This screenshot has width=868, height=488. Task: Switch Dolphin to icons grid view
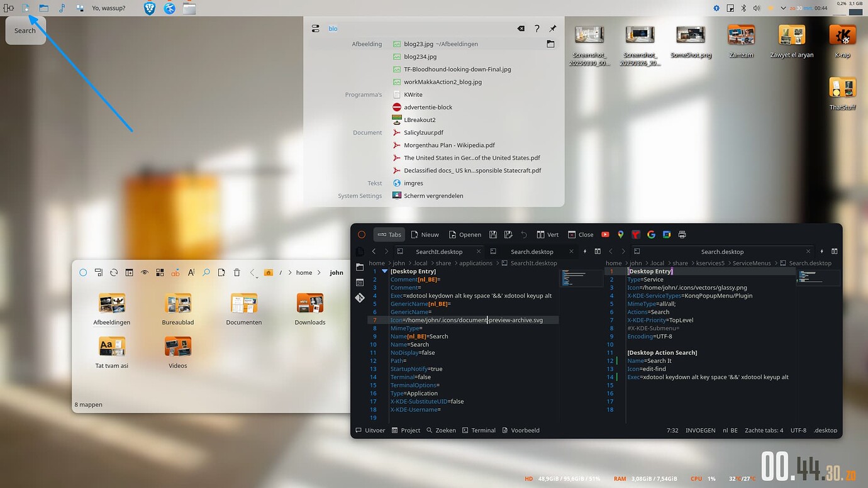click(160, 272)
